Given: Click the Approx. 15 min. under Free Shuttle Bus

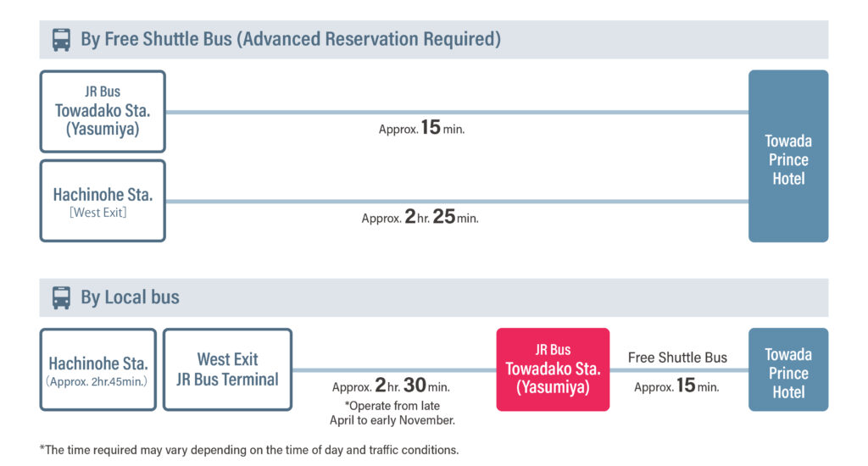Looking at the screenshot, I should click(676, 386).
